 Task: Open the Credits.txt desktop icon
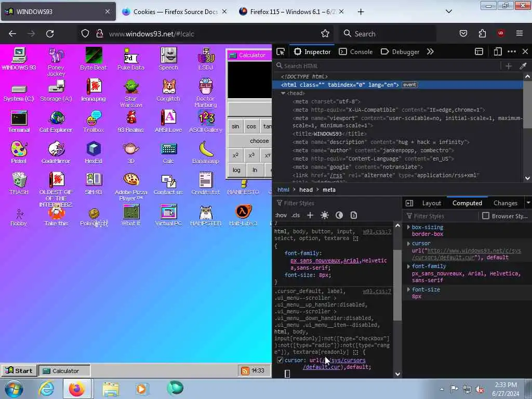206,183
